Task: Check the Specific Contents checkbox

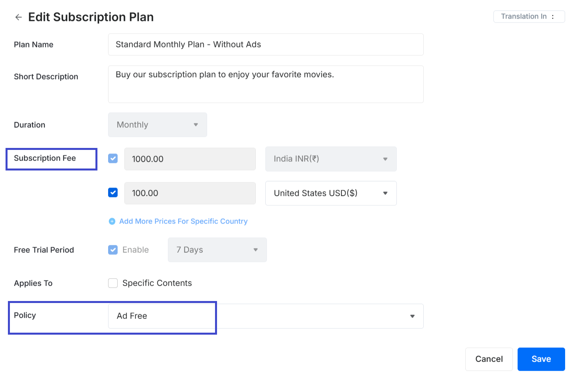Action: tap(113, 283)
